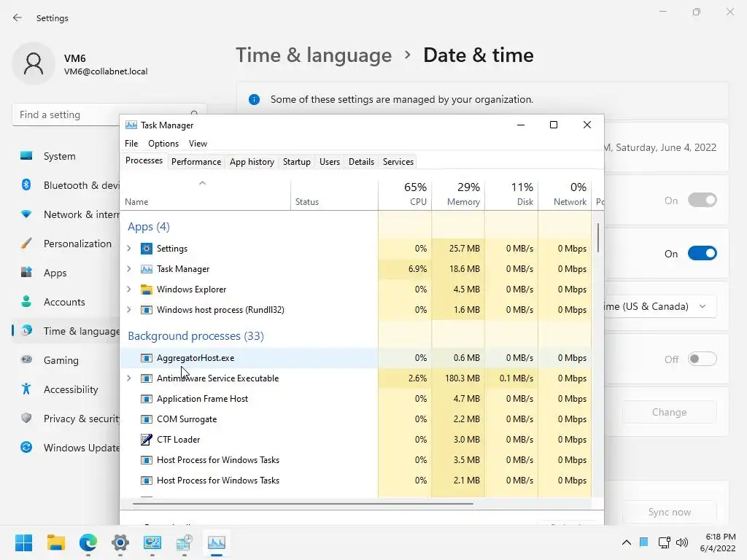Switch to the Startup tab
The height and width of the screenshot is (560, 747).
[x=297, y=162]
